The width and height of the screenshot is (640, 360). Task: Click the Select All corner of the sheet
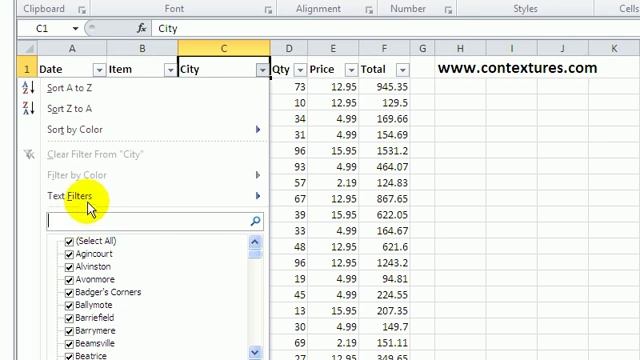[27, 49]
